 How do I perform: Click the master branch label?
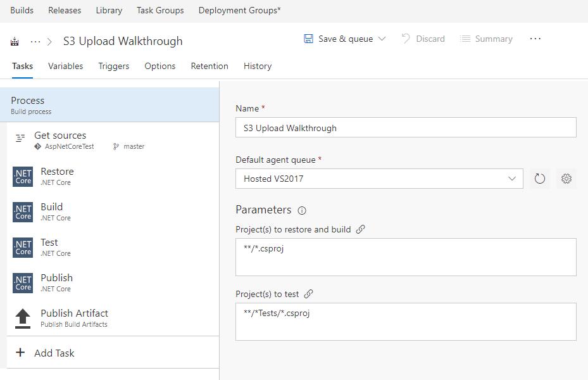[x=134, y=146]
